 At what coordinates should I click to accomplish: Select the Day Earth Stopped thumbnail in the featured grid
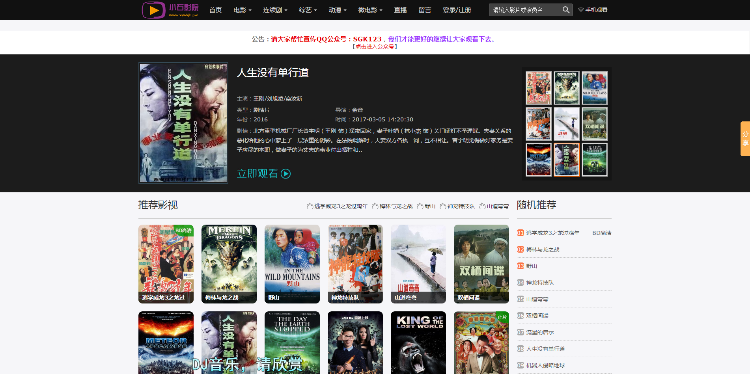click(595, 160)
